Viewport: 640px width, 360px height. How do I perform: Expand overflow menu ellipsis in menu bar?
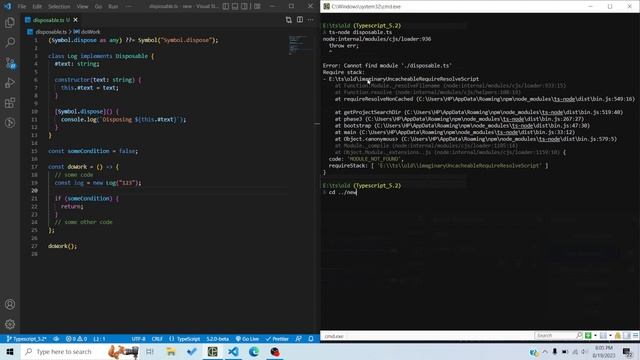(128, 7)
